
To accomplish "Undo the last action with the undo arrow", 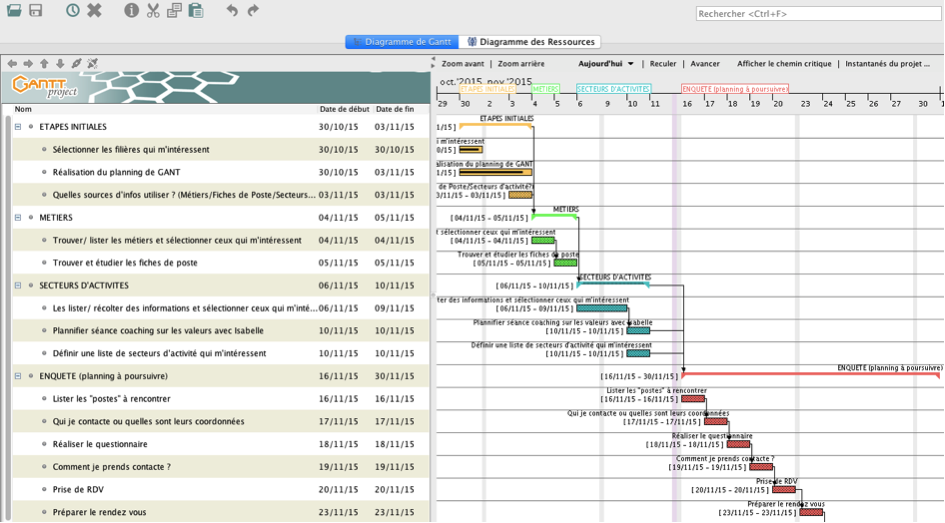I will tap(232, 10).
